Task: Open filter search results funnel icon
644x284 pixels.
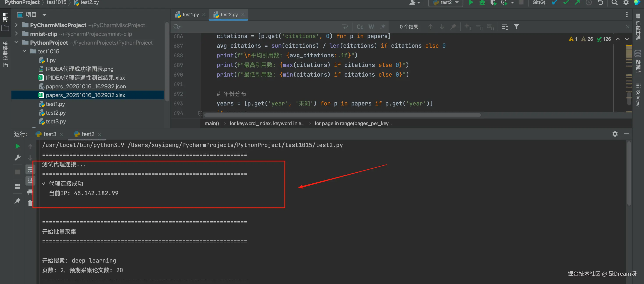Action: click(x=516, y=27)
